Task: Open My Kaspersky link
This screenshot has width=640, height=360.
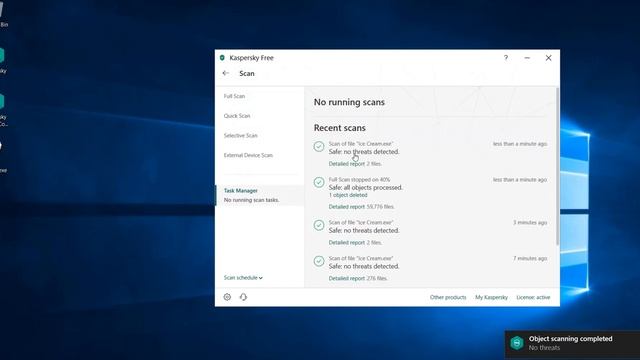Action: [491, 297]
